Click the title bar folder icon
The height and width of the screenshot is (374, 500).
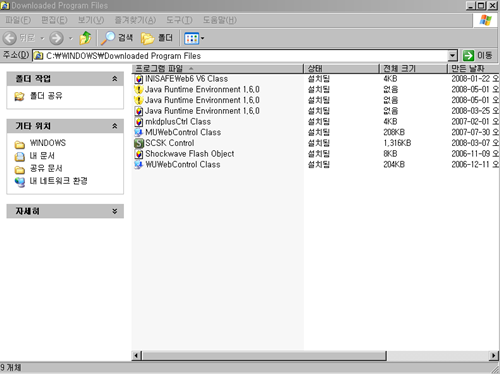[x=5, y=5]
